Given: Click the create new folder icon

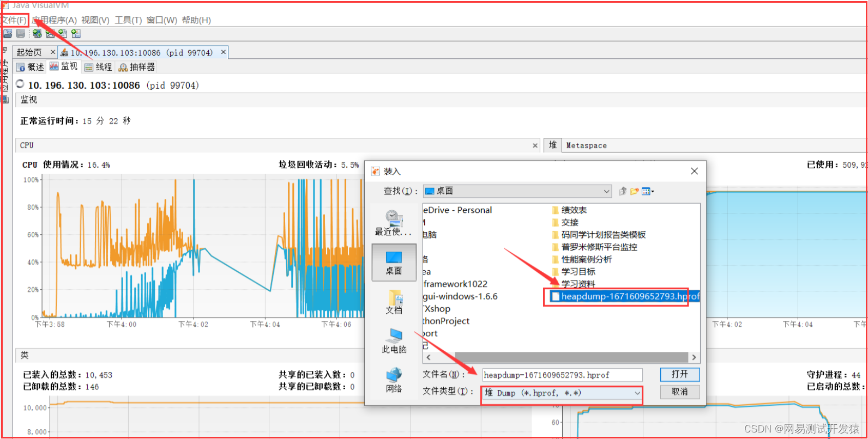Looking at the screenshot, I should coord(634,191).
